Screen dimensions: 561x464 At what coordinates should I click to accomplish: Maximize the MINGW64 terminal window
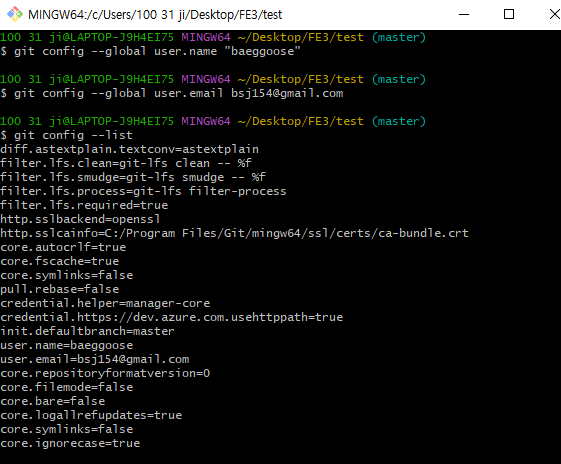click(509, 14)
